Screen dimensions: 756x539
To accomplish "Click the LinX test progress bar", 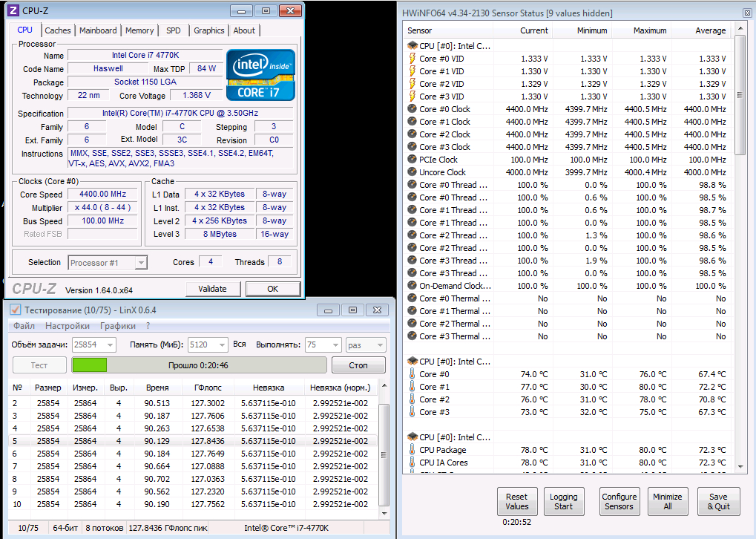I will pos(199,365).
